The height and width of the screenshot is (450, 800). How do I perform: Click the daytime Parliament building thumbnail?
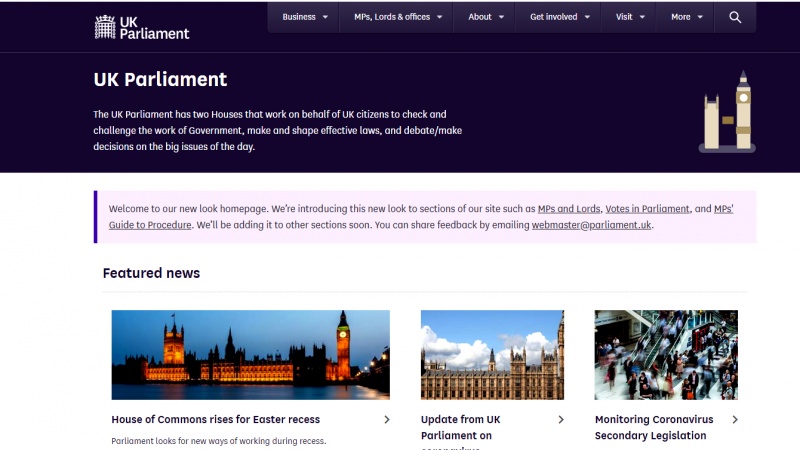492,355
